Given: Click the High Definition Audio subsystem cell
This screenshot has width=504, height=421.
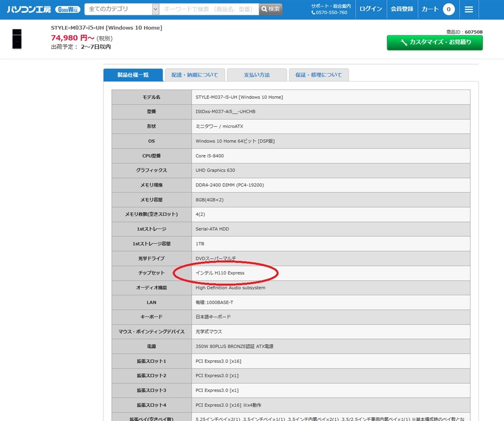Looking at the screenshot, I should (331, 288).
